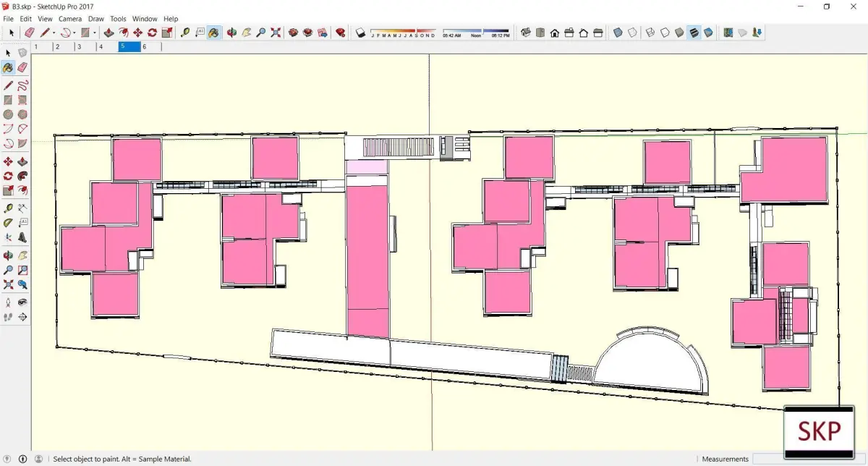The image size is (868, 466).
Task: Open the Help menu
Action: (x=171, y=19)
